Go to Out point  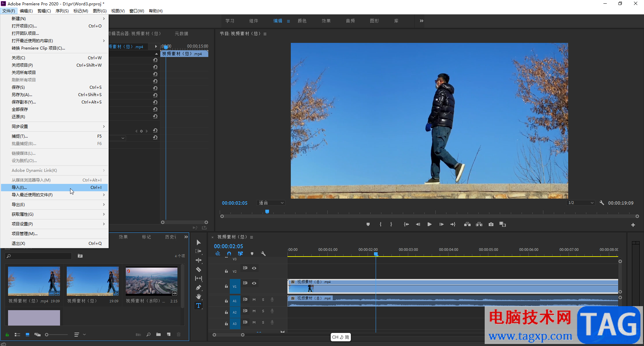coord(453,224)
